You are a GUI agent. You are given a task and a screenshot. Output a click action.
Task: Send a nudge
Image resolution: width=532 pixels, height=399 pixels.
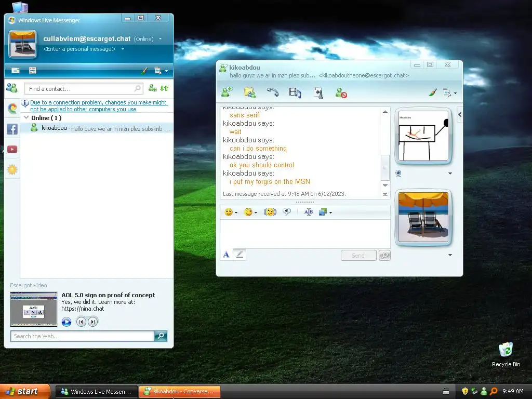coord(270,212)
